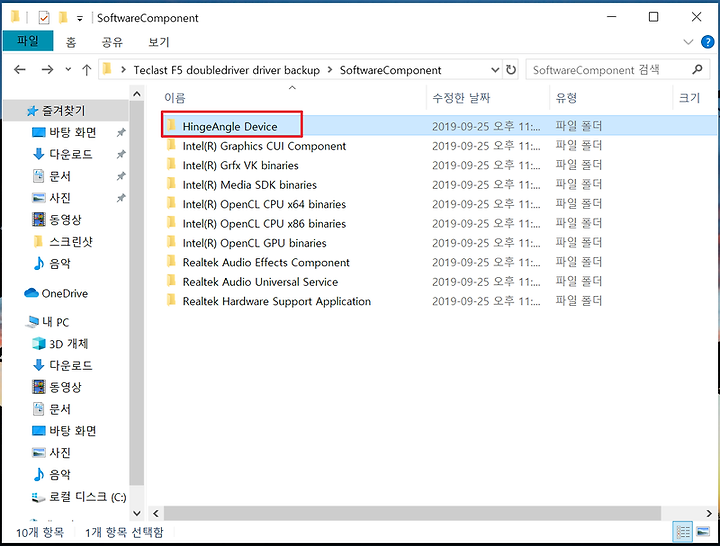Click the blue help question mark icon
Viewport: 720px width, 546px height.
[708, 42]
